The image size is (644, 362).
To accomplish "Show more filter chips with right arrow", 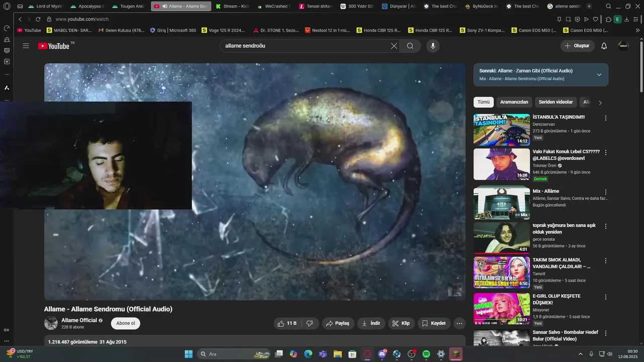I will [x=600, y=103].
